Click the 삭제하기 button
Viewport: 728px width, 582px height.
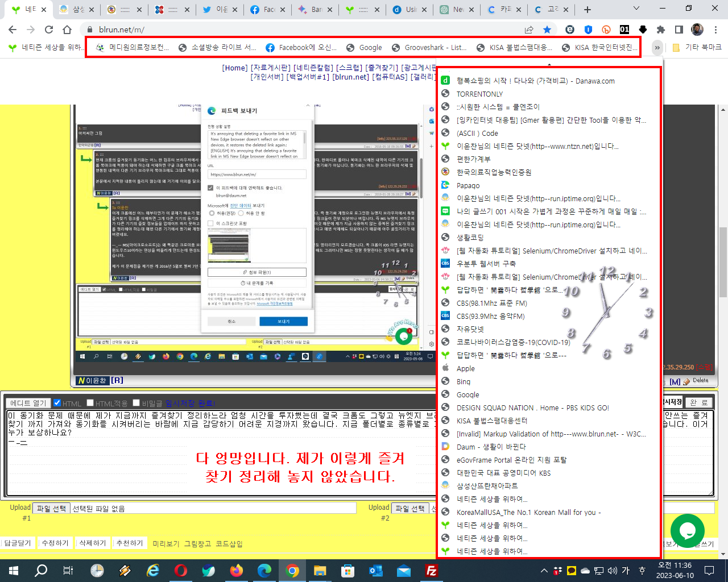[92, 543]
